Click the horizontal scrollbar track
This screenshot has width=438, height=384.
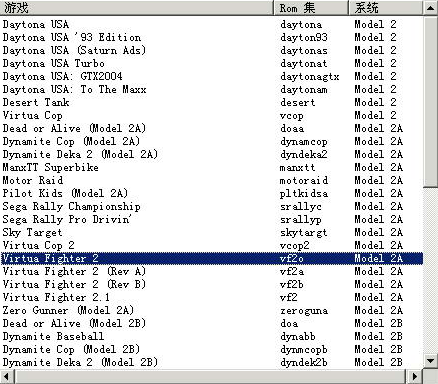[x=211, y=376]
